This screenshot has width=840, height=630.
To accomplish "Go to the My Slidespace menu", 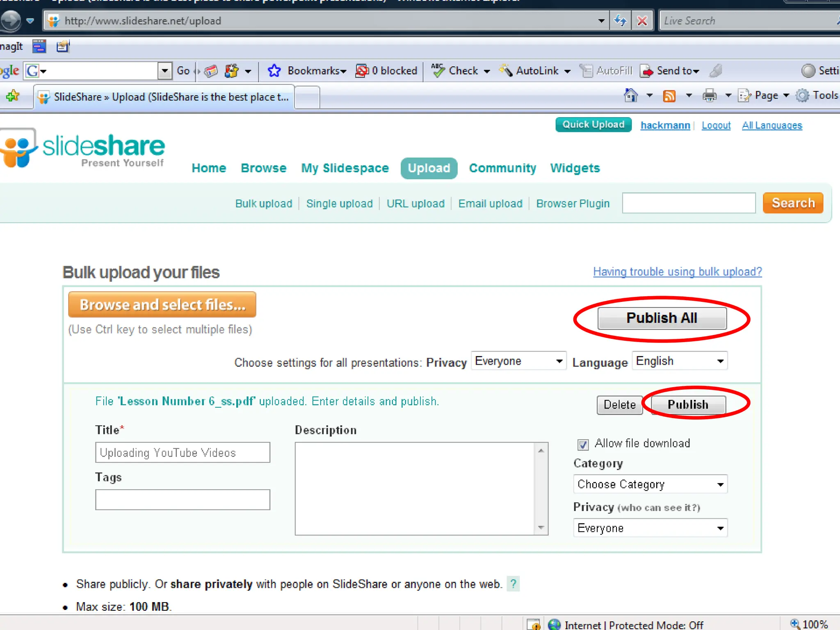I will (345, 168).
